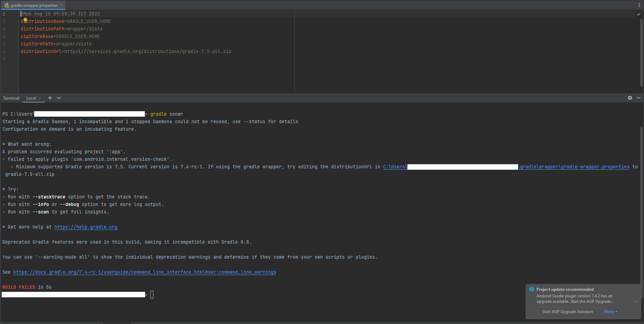Click the green inspections checkmark indicator

(x=639, y=14)
